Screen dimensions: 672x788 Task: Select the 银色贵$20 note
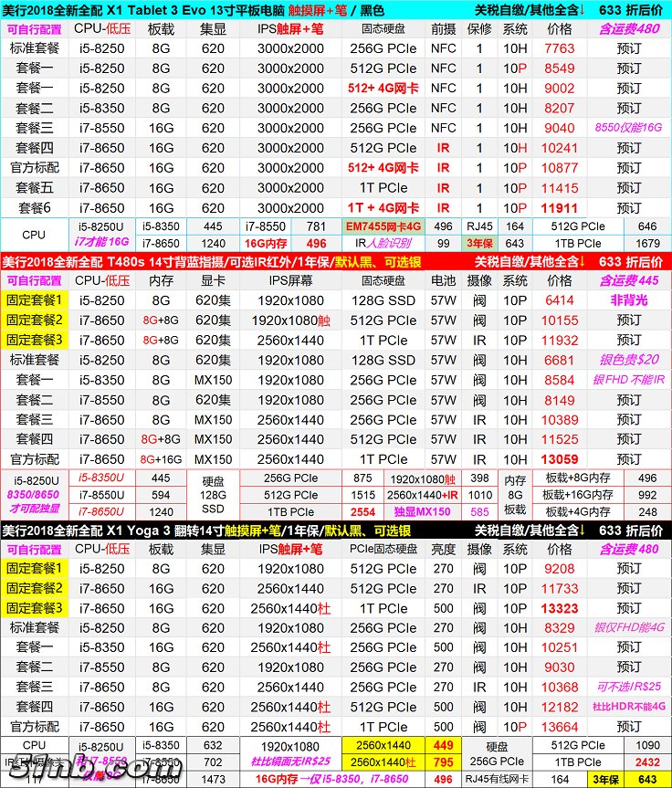click(x=628, y=360)
